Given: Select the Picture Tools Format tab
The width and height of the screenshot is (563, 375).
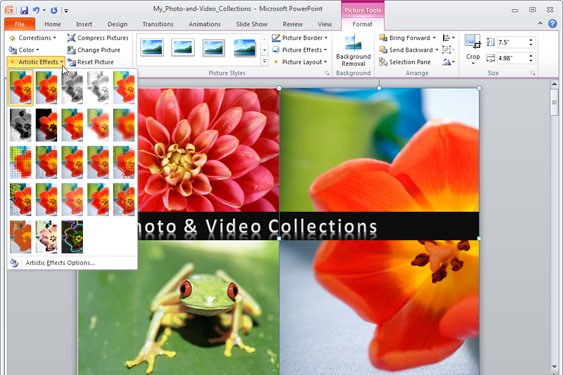Looking at the screenshot, I should (x=362, y=24).
